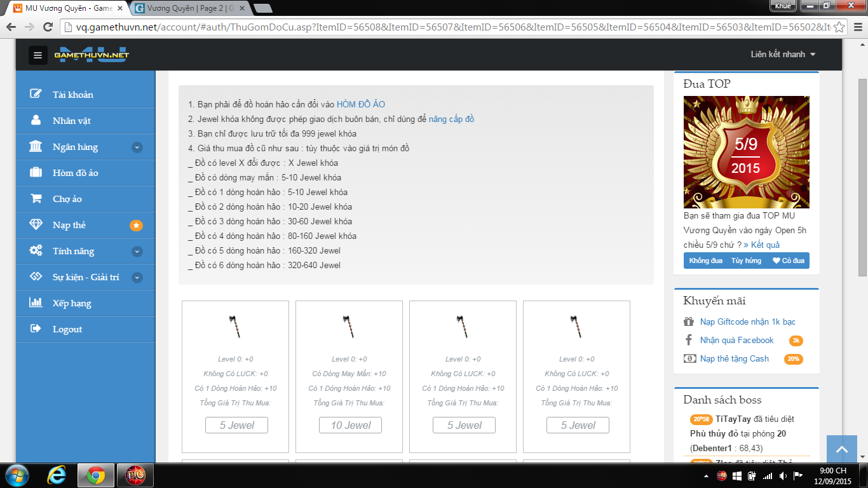868x488 pixels.
Task: Click the Chợ ảo shopping cart icon
Action: point(36,199)
